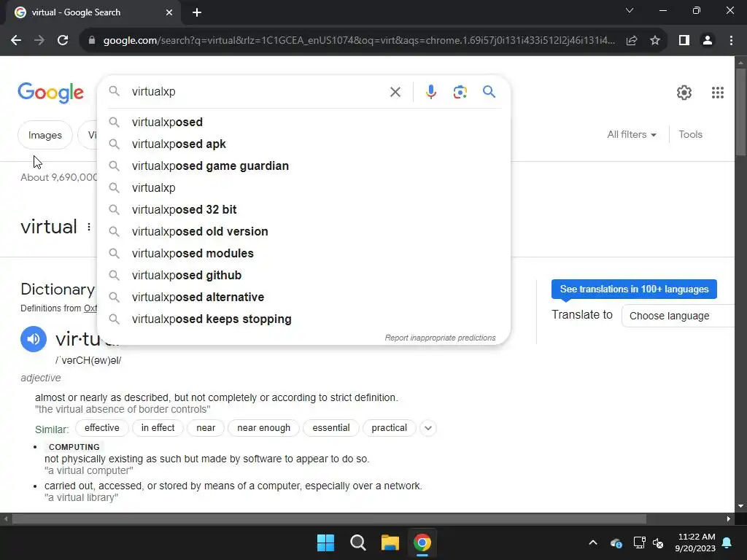Open the tab search chevron
This screenshot has height=560, width=747.
630,10
